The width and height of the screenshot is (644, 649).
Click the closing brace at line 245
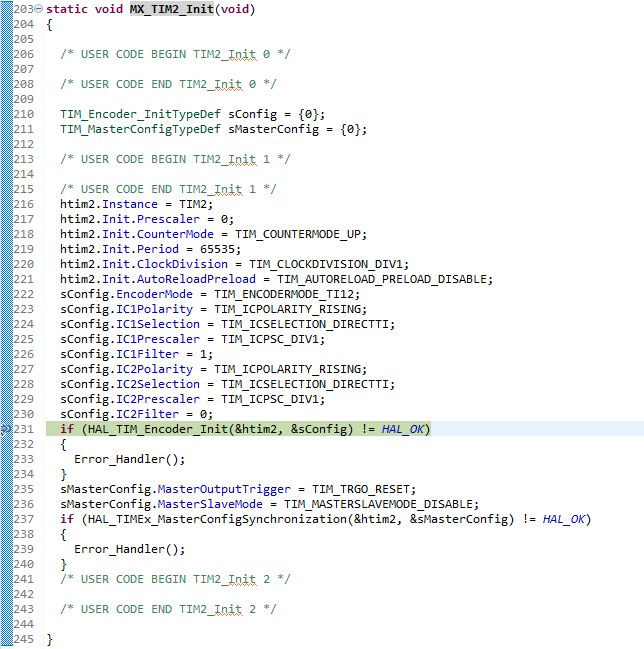point(50,639)
